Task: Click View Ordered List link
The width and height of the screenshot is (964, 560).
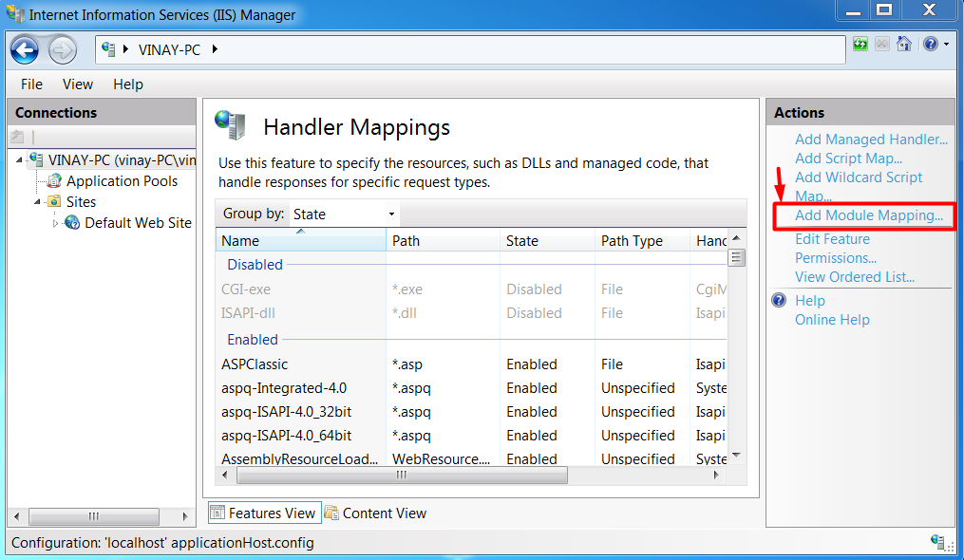Action: pos(855,277)
